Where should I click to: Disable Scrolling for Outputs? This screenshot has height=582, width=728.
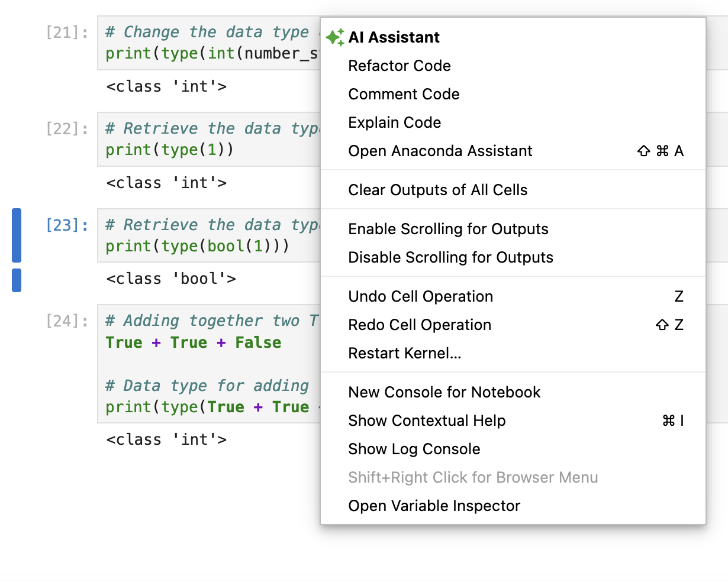[450, 257]
